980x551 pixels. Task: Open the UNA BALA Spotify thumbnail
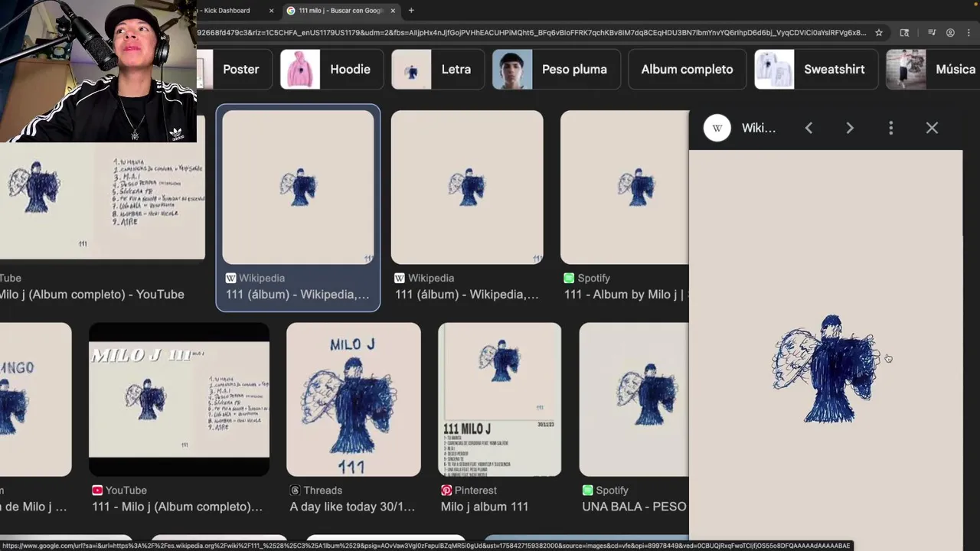coord(634,399)
